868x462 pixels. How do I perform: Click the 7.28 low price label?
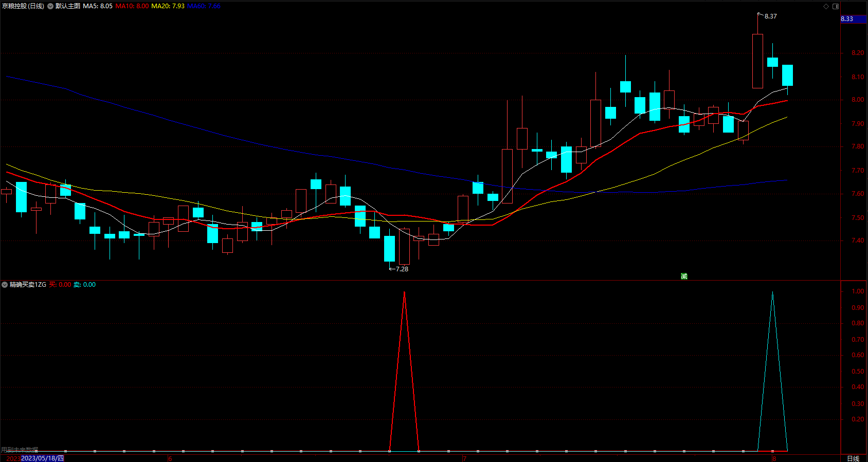pyautogui.click(x=402, y=269)
